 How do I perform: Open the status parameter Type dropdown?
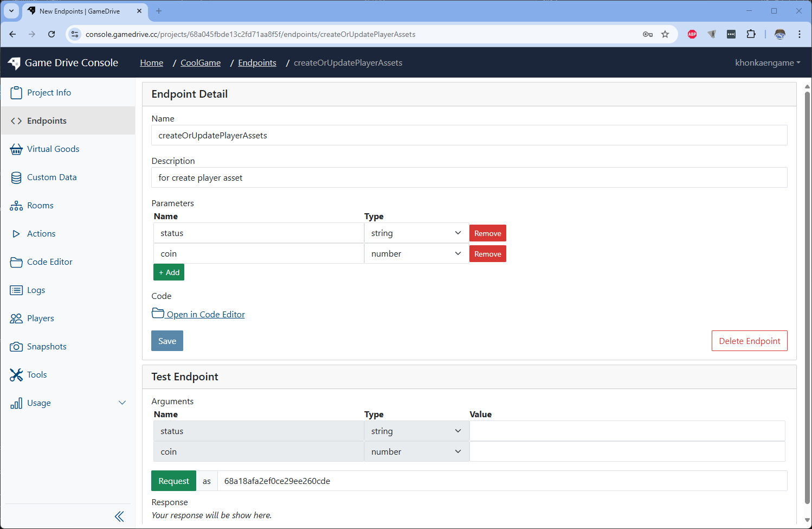pos(415,233)
